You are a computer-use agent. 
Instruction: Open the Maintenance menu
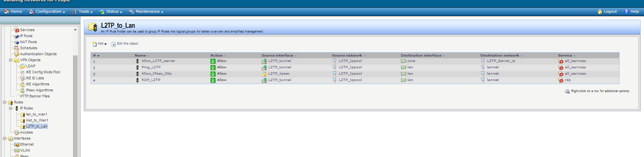click(x=146, y=11)
